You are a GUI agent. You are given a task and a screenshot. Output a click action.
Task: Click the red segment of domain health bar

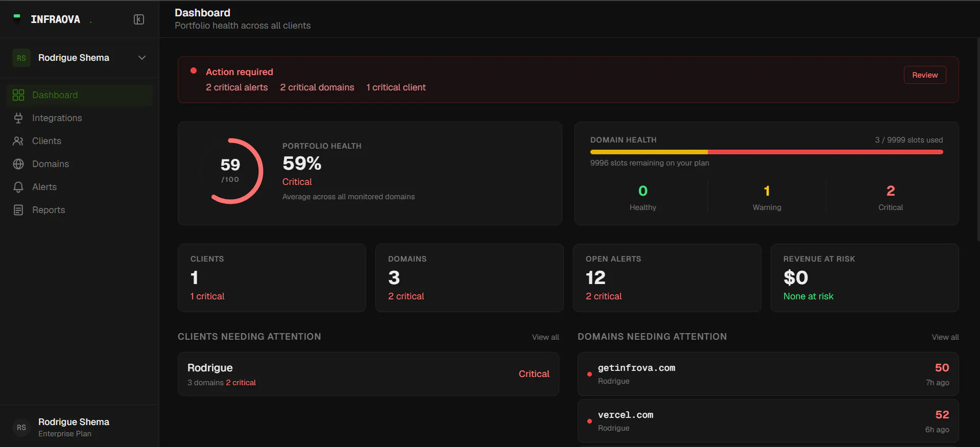point(825,152)
